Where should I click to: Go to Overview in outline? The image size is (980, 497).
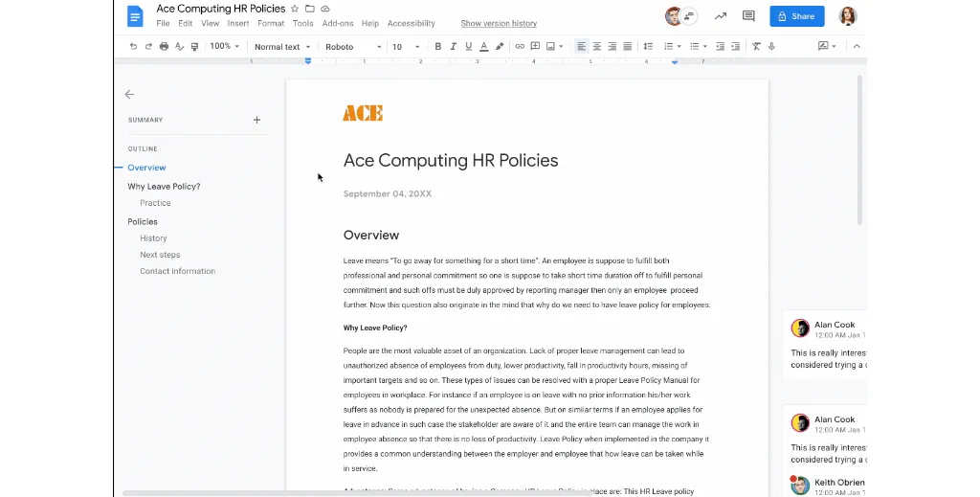(146, 168)
